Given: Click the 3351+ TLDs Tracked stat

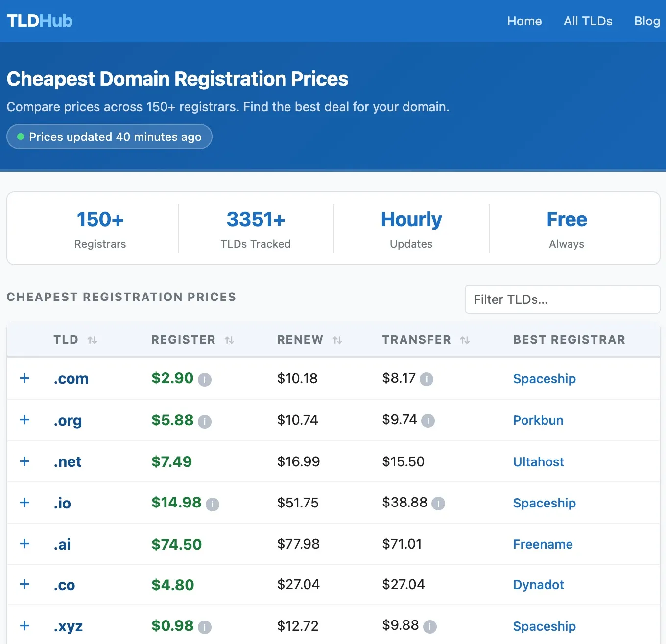Looking at the screenshot, I should click(x=256, y=229).
